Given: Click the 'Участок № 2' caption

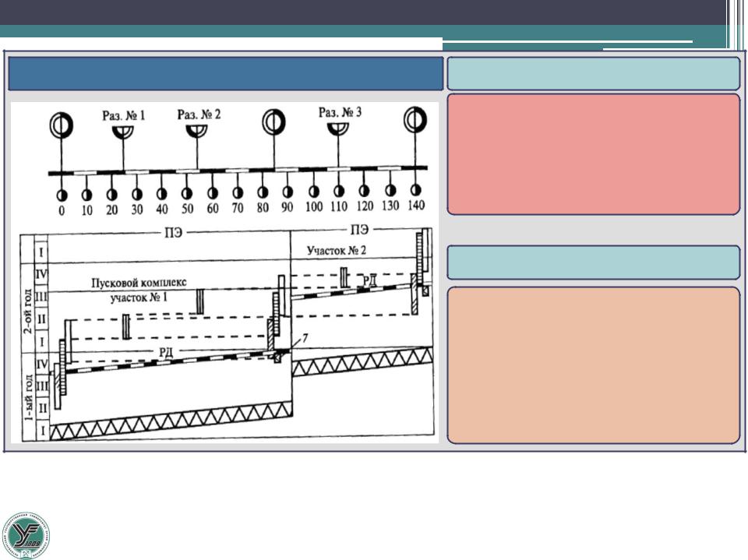Looking at the screenshot, I should [x=337, y=251].
